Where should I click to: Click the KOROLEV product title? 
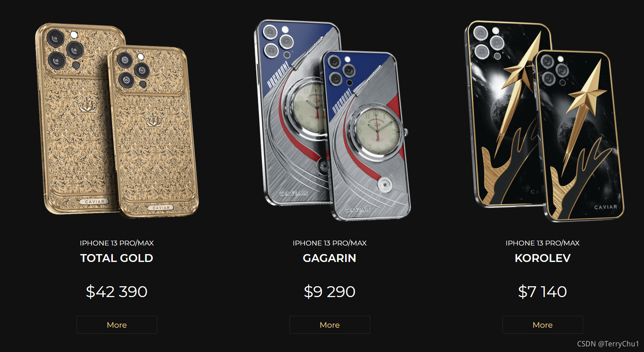tap(543, 258)
